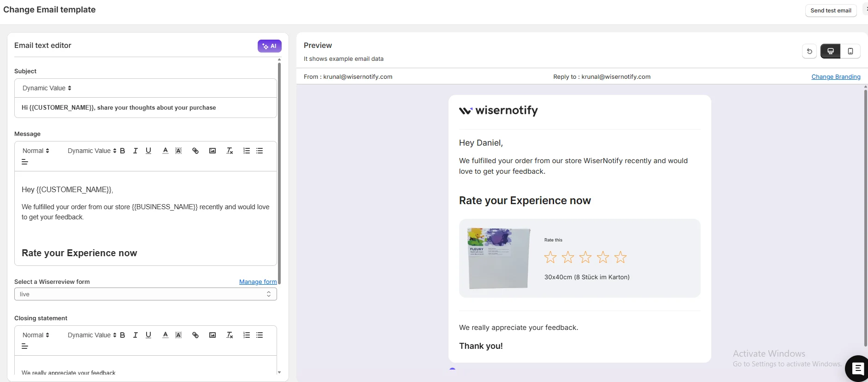The height and width of the screenshot is (382, 868).
Task: Open Subject Dynamic Value dropdown
Action: 47,88
